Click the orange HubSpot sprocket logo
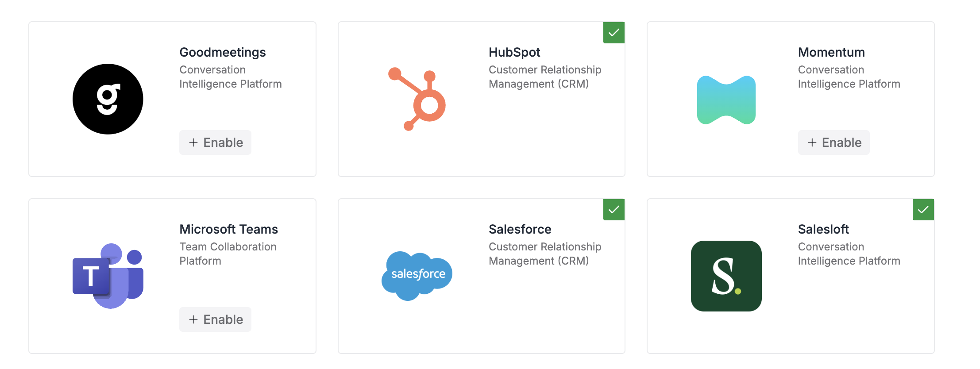The height and width of the screenshot is (369, 980). coord(417,99)
